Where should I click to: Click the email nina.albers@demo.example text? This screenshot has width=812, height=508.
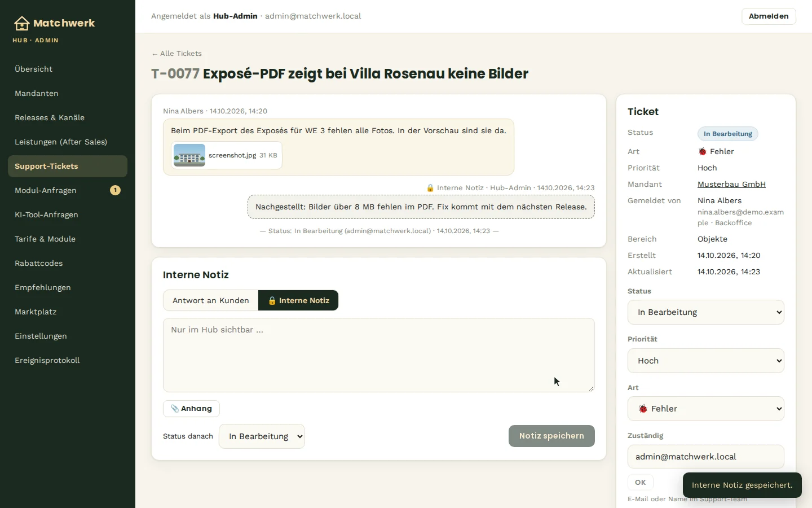pos(740,217)
